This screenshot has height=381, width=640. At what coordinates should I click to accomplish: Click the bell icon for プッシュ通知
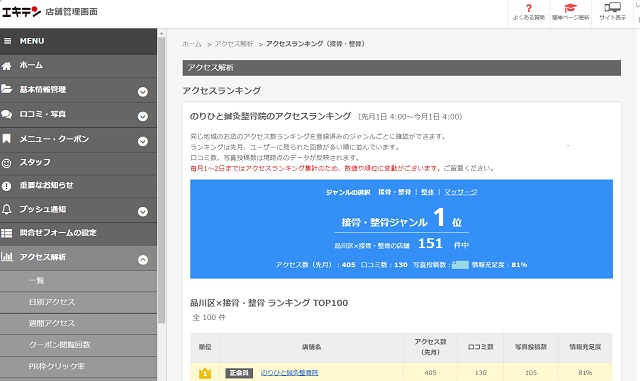point(7,209)
